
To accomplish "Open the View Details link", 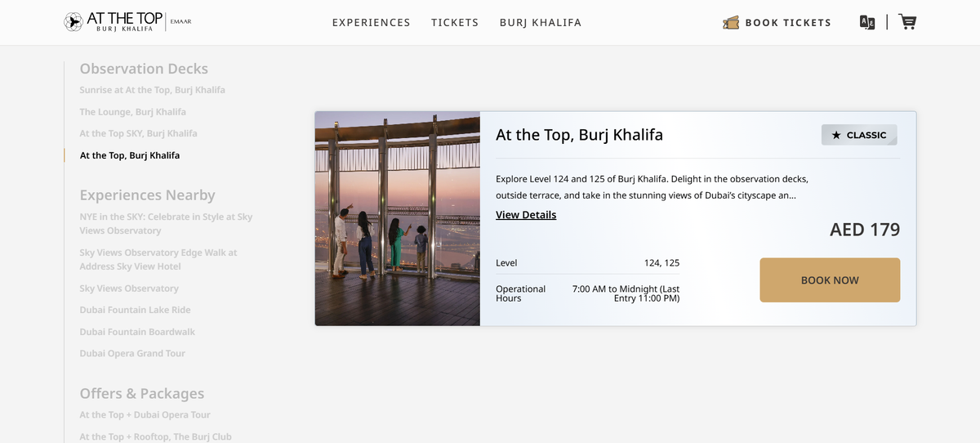I will [x=526, y=215].
